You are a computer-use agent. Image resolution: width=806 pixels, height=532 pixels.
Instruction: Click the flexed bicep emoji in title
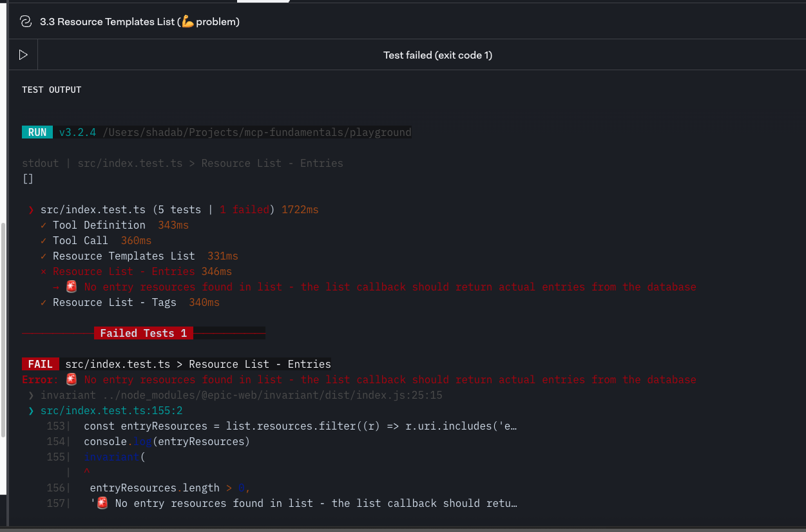click(187, 22)
